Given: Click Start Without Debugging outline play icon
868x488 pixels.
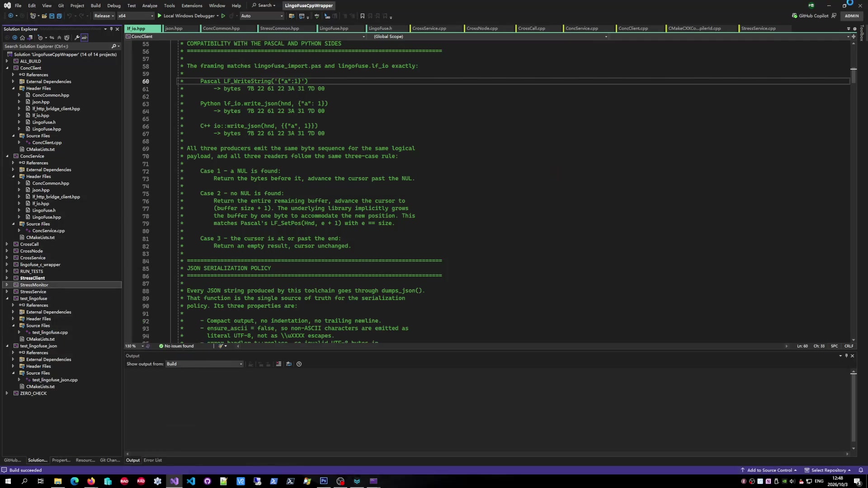Looking at the screenshot, I should click(x=223, y=16).
